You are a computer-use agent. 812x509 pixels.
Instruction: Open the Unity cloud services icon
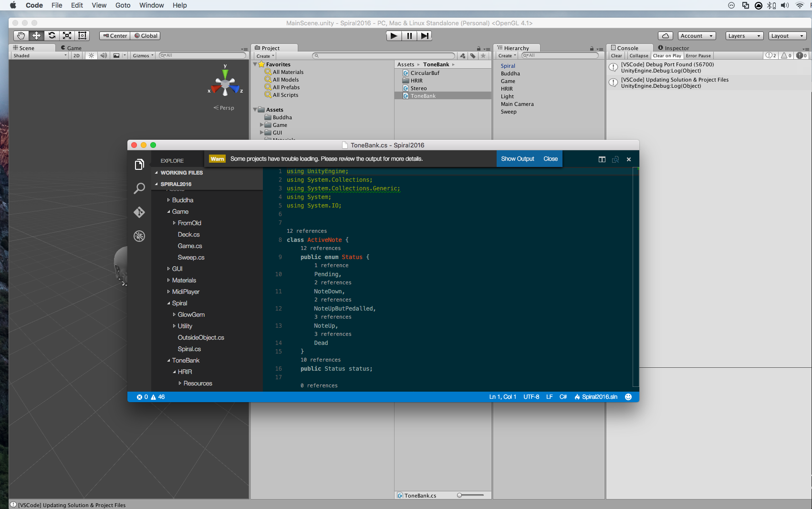tap(665, 36)
